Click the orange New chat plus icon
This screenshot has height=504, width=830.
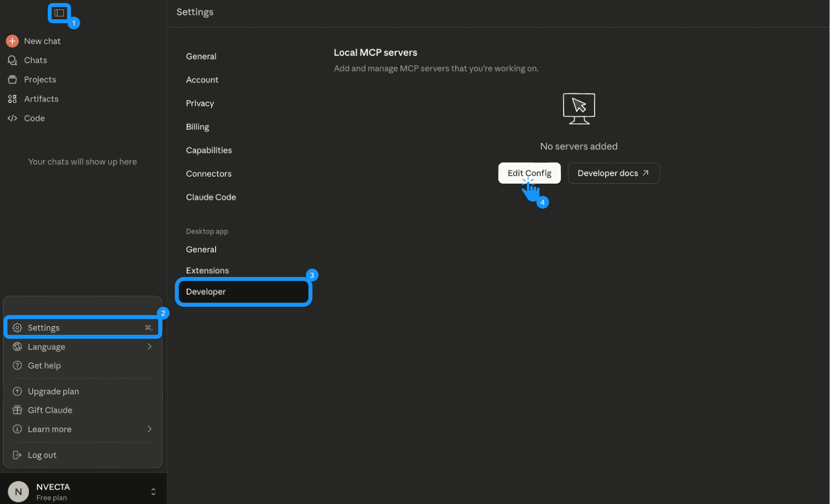pos(12,41)
